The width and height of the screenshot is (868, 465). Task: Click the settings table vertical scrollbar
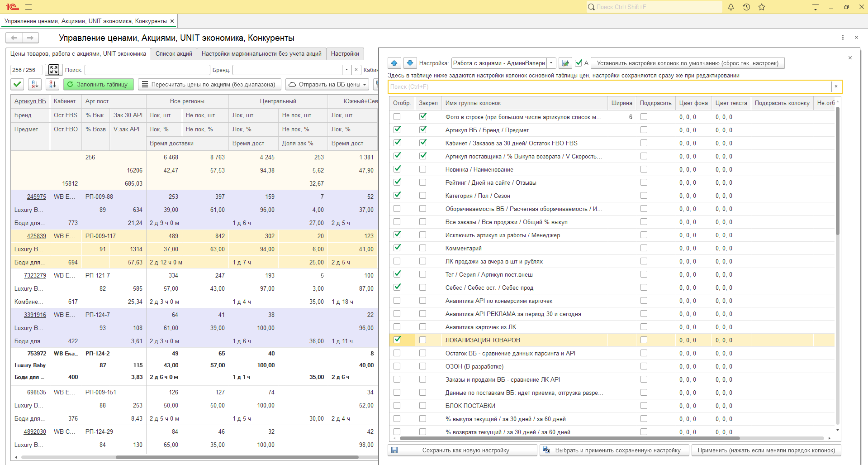pos(838,171)
